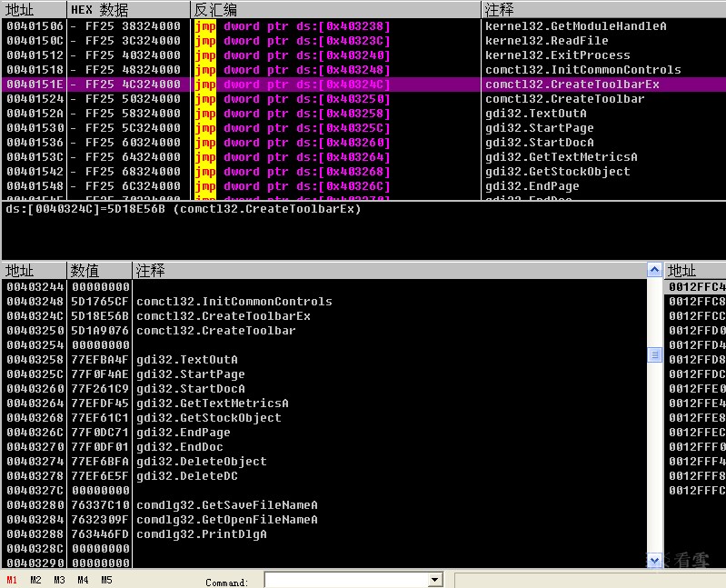Select the kernel32.ReadFile comment line
This screenshot has height=588, width=726.
click(x=546, y=41)
